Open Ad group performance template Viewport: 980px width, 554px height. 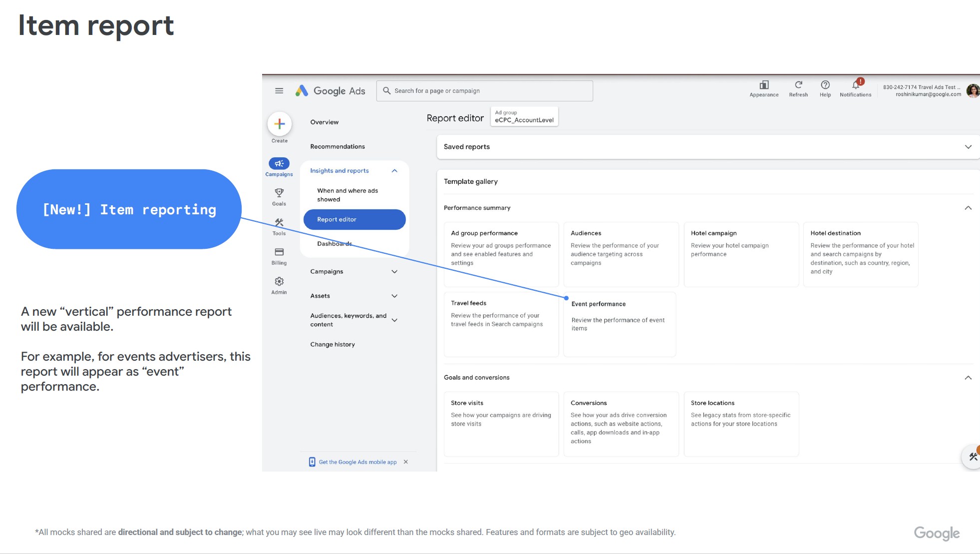[501, 254]
